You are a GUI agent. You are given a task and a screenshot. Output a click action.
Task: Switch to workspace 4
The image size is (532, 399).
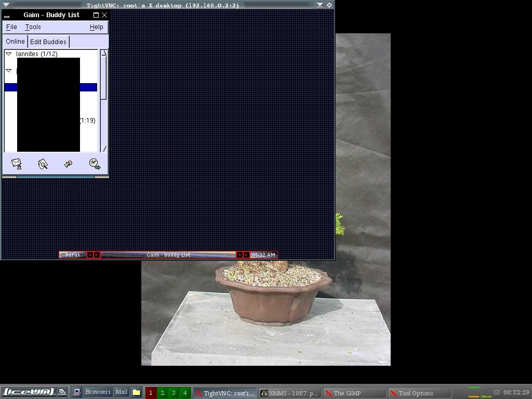pos(184,393)
